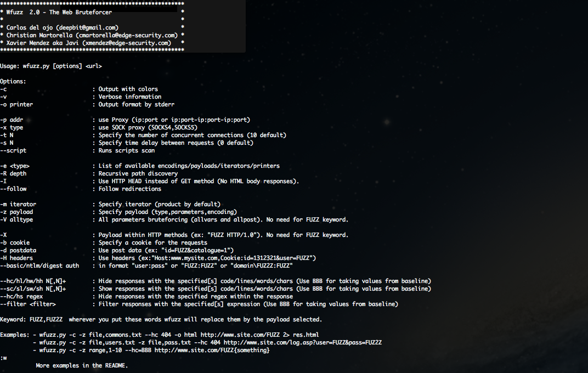The image size is (588, 373).
Task: Click the '-m iterator' option
Action: click(x=18, y=204)
